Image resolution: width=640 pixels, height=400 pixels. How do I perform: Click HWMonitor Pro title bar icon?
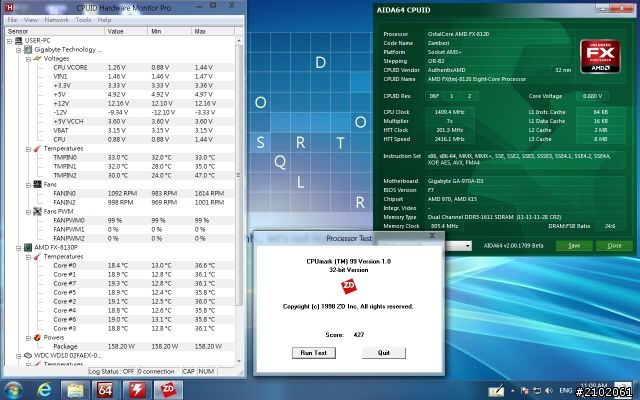pyautogui.click(x=9, y=7)
